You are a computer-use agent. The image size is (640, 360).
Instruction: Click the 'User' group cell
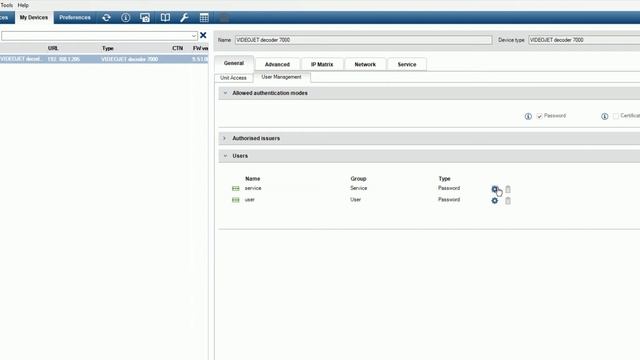(356, 200)
